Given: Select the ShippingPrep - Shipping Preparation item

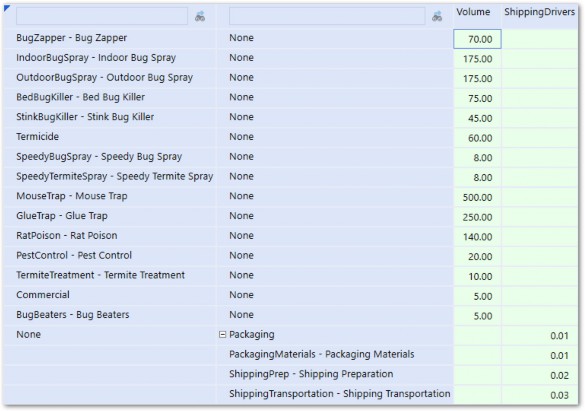Looking at the screenshot, I should point(311,374).
